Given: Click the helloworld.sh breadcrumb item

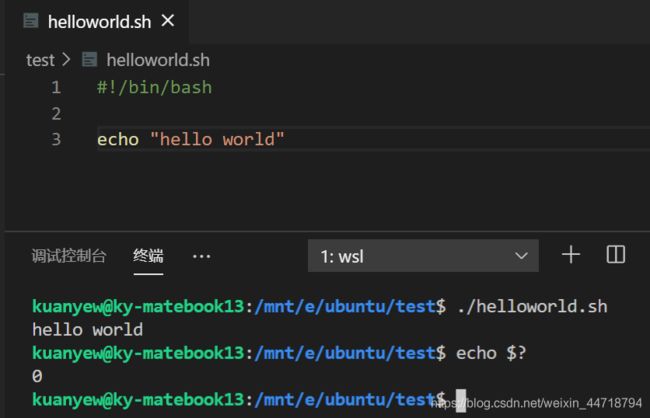Looking at the screenshot, I should click(x=158, y=60).
